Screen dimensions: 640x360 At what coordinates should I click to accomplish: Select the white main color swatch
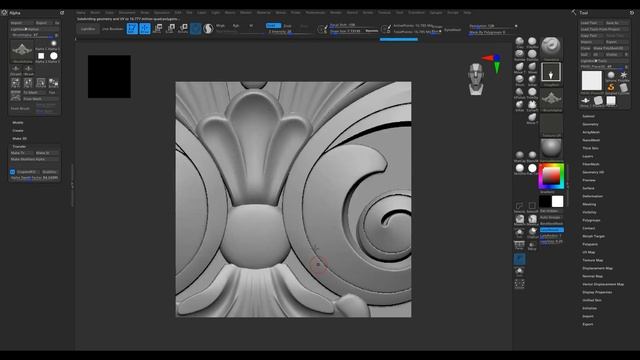pos(558,201)
